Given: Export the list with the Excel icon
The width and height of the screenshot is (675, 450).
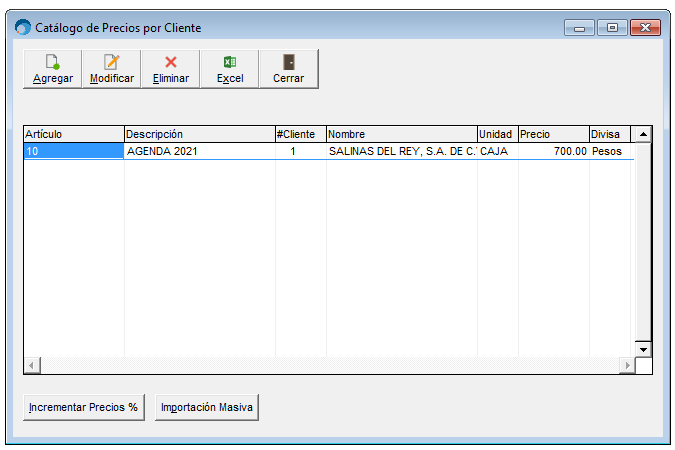Looking at the screenshot, I should [x=230, y=62].
